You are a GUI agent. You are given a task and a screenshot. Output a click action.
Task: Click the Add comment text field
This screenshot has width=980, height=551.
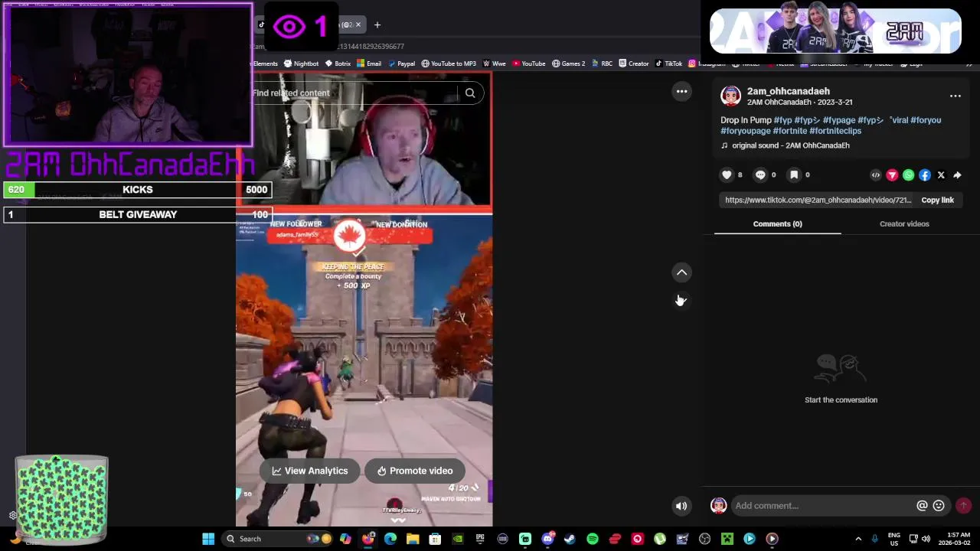(823, 506)
